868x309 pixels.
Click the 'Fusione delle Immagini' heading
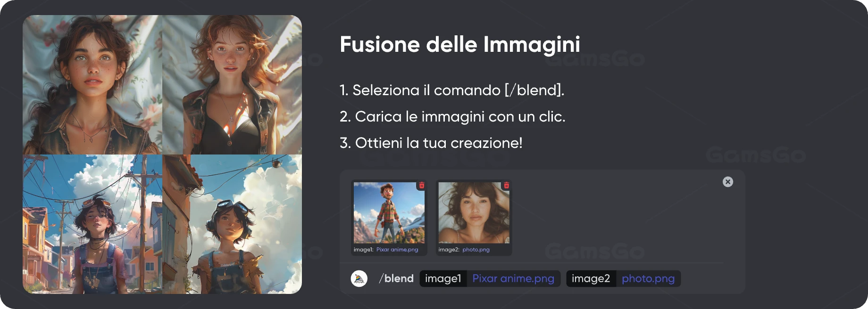click(x=460, y=45)
